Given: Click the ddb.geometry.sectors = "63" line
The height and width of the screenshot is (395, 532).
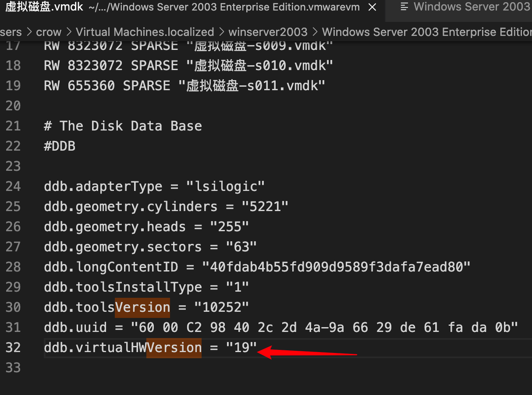Looking at the screenshot, I should click(x=150, y=247).
